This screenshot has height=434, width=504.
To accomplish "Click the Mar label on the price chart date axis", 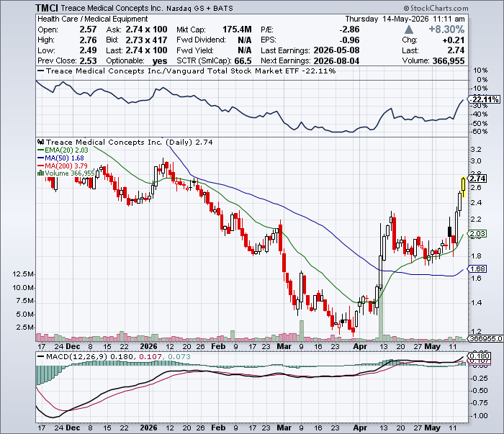I will 284,347.
